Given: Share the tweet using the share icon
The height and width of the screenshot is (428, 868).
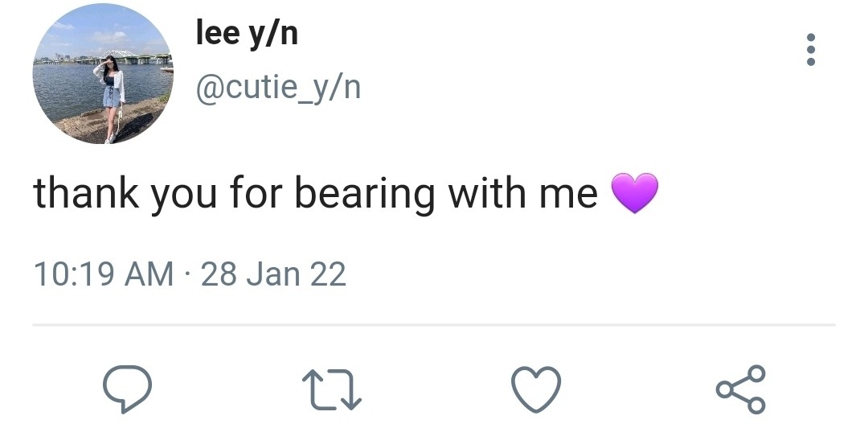Looking at the screenshot, I should point(740,389).
